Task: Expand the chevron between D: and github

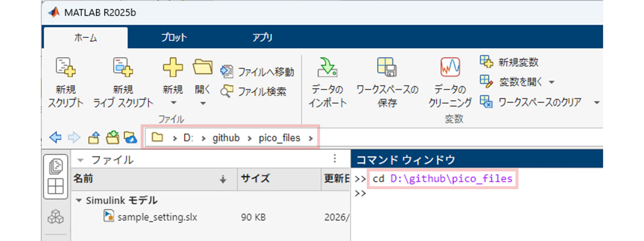Action: [203, 138]
